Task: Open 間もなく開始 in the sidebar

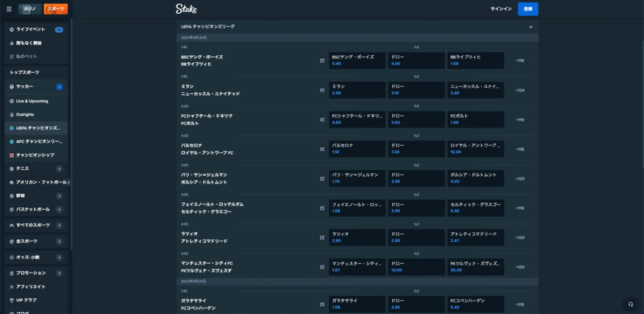Action: pos(36,43)
